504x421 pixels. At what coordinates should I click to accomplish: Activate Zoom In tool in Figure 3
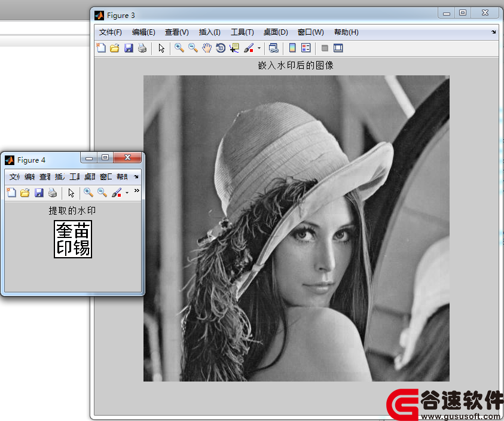coord(179,48)
